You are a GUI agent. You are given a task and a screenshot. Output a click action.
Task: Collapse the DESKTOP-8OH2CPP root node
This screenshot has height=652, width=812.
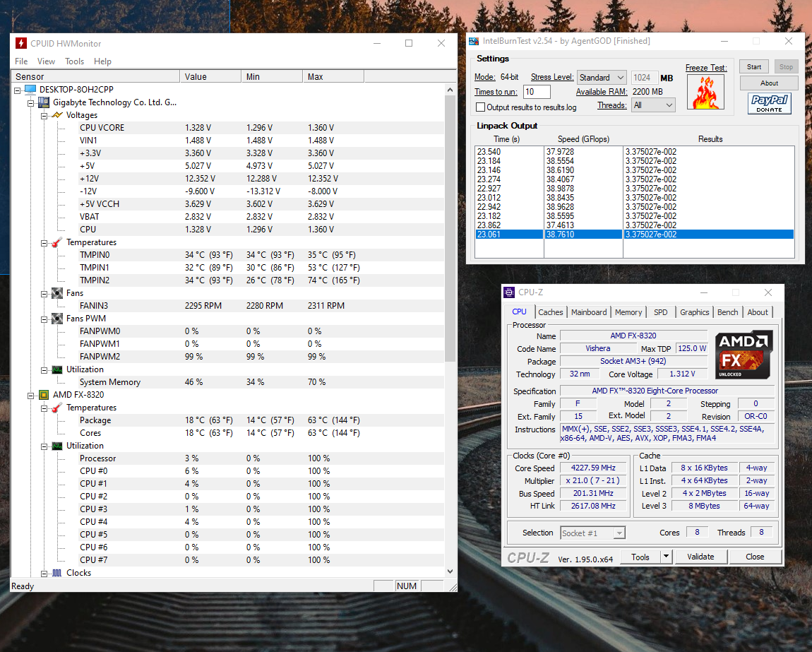pyautogui.click(x=18, y=90)
